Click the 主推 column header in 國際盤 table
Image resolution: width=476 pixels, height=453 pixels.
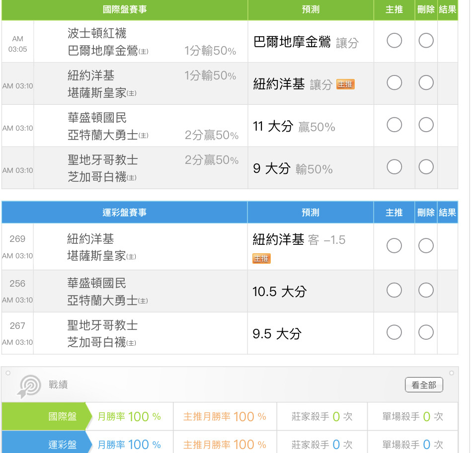[394, 9]
